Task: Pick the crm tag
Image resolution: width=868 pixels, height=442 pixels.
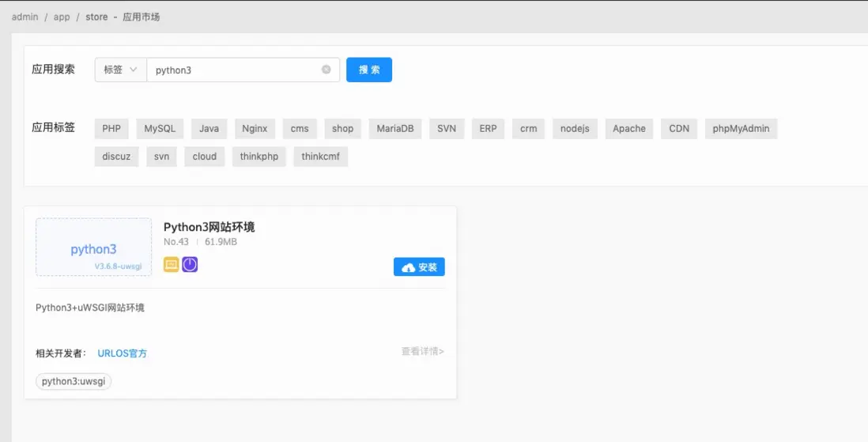Action: click(x=529, y=129)
